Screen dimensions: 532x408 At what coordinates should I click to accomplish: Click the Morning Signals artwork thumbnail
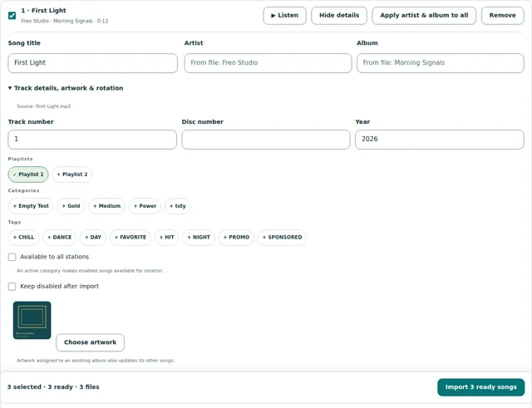click(x=32, y=321)
